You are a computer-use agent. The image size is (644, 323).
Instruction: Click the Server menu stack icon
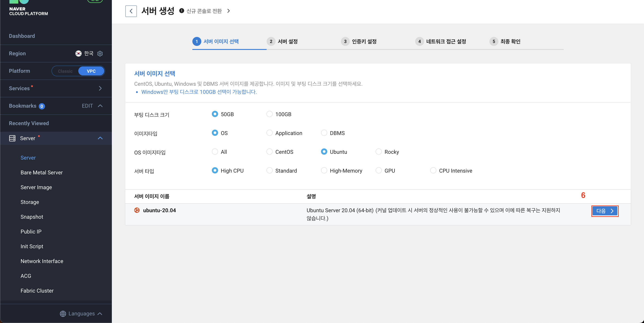[12, 138]
